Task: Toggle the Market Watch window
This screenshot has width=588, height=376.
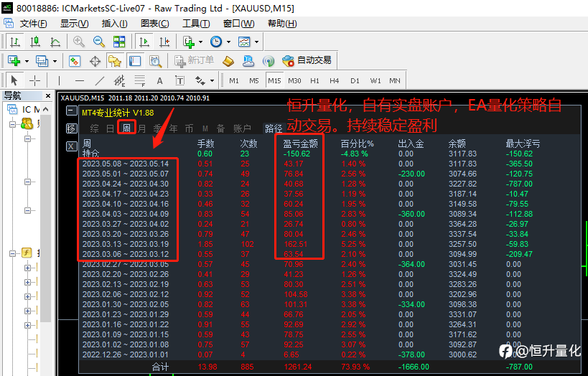Action: click(75, 61)
